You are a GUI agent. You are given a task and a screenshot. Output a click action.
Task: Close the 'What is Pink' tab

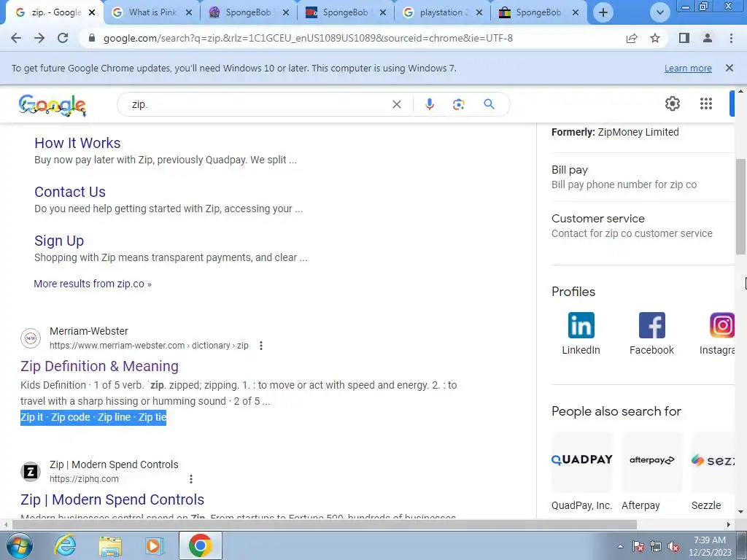point(189,12)
